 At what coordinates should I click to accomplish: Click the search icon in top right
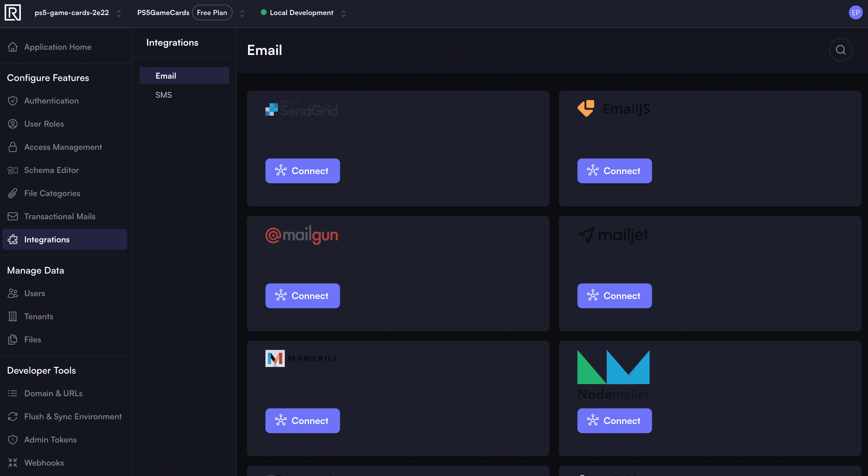841,49
